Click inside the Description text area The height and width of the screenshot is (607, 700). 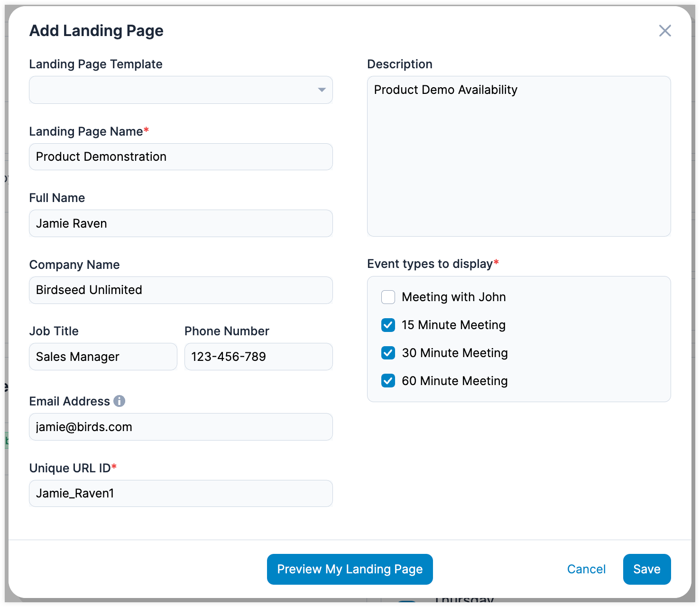click(x=519, y=156)
